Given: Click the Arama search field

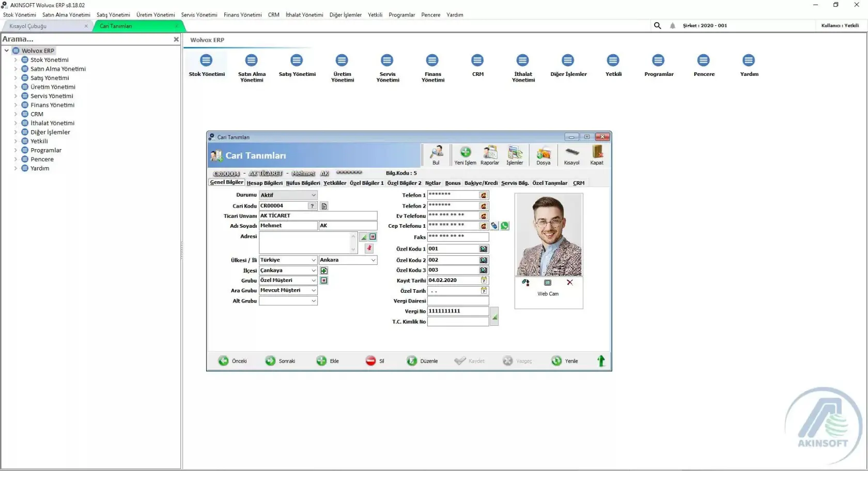Looking at the screenshot, I should tap(86, 39).
